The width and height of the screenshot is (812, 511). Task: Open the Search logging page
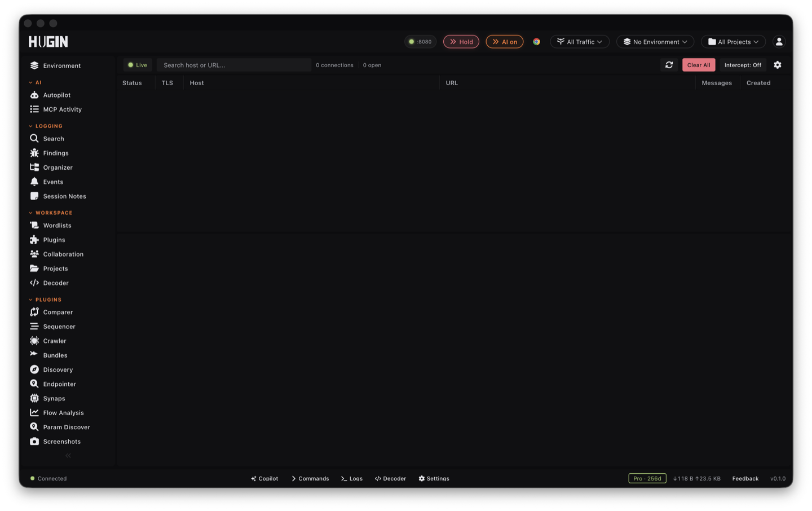pyautogui.click(x=47, y=139)
